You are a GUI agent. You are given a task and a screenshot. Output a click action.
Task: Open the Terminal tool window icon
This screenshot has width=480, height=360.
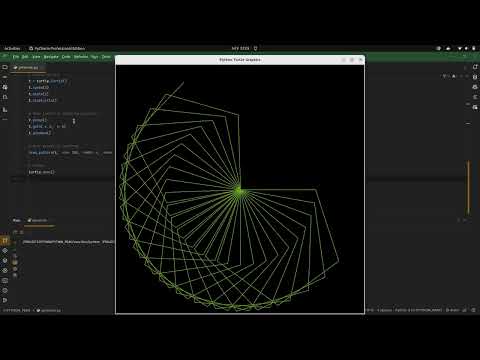[x=5, y=281]
